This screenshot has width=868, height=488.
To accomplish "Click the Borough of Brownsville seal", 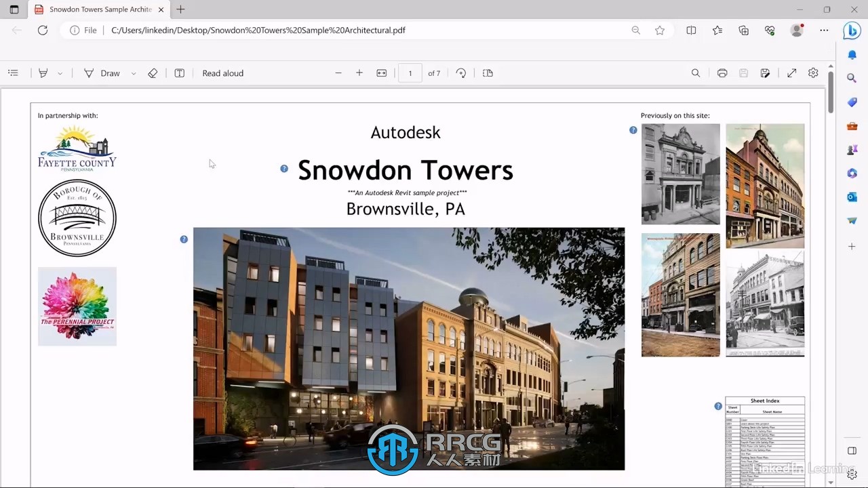I will tap(77, 218).
